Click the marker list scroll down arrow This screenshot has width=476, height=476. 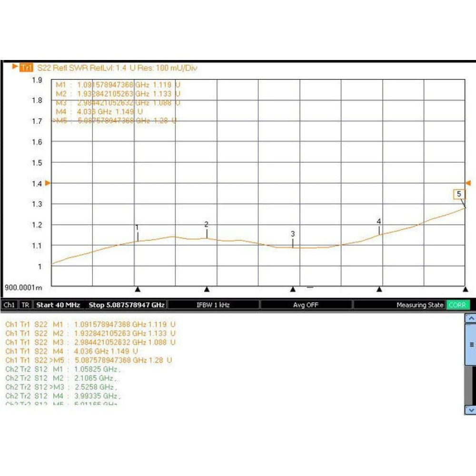pyautogui.click(x=471, y=410)
